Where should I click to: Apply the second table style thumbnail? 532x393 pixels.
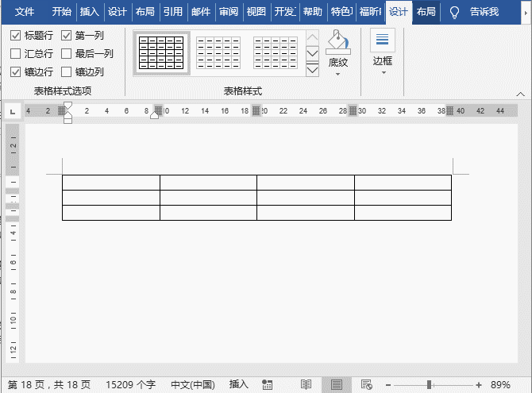218,53
